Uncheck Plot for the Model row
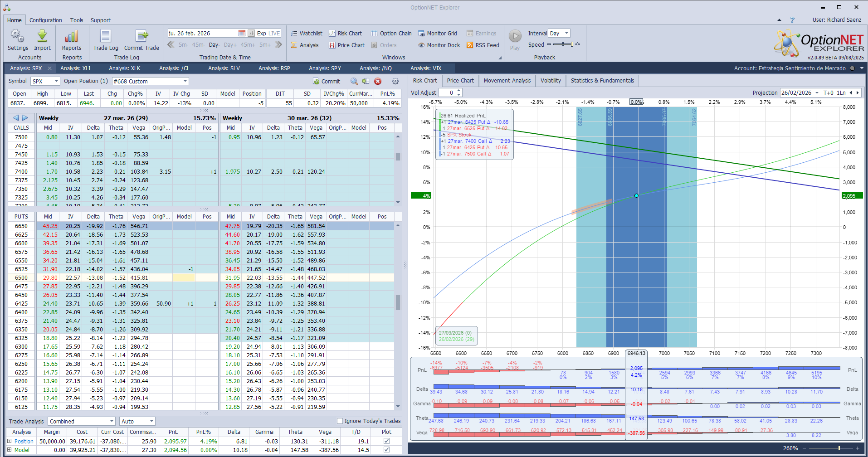This screenshot has height=457, width=868. pos(386,450)
